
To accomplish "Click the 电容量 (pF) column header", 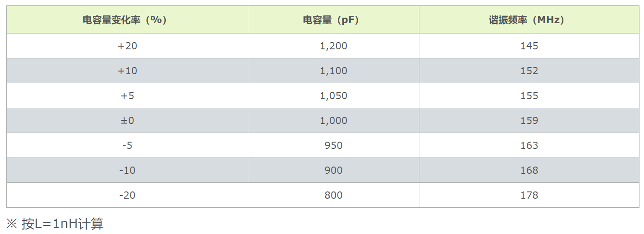I will (333, 19).
